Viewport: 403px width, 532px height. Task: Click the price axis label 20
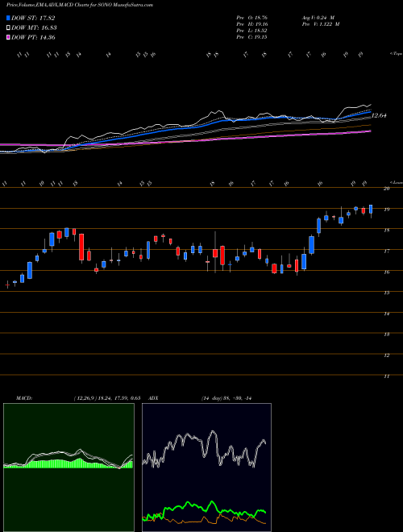(386, 189)
